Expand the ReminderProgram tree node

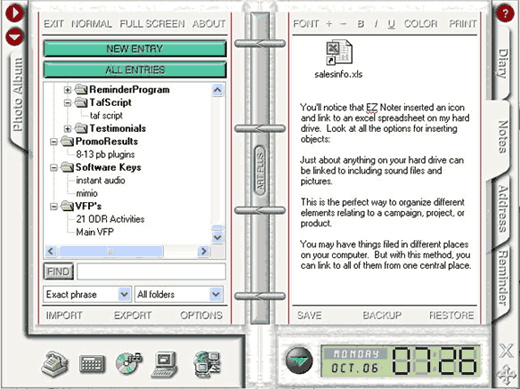pos(68,90)
